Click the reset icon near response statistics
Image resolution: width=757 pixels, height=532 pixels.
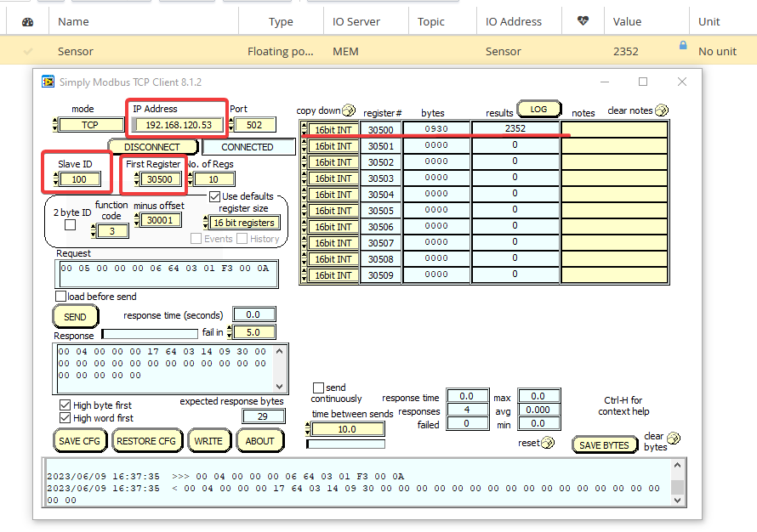(548, 442)
